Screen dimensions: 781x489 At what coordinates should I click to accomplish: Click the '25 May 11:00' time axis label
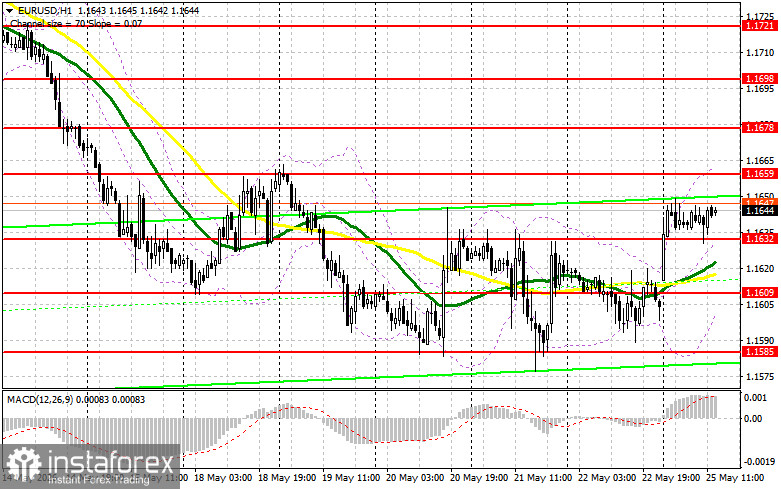coord(735,478)
